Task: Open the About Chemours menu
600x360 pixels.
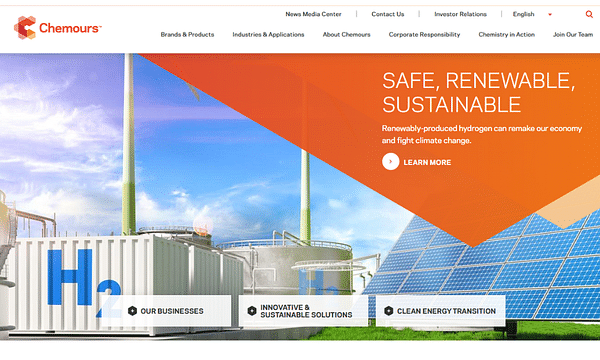Action: (x=346, y=34)
